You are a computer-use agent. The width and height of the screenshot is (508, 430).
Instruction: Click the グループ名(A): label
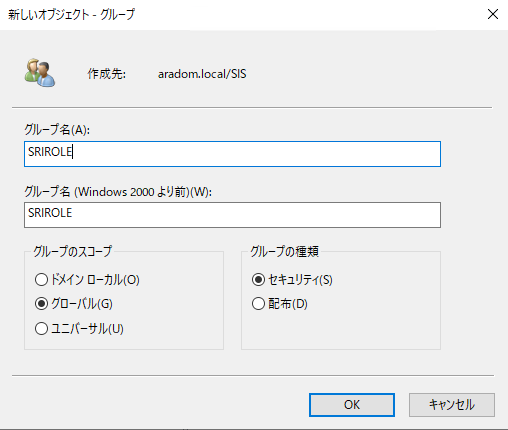point(57,129)
